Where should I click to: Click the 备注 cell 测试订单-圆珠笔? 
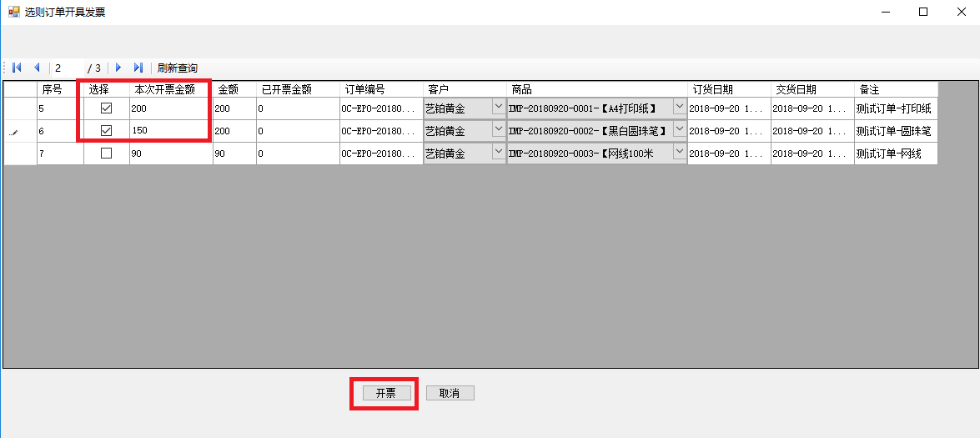pos(897,131)
